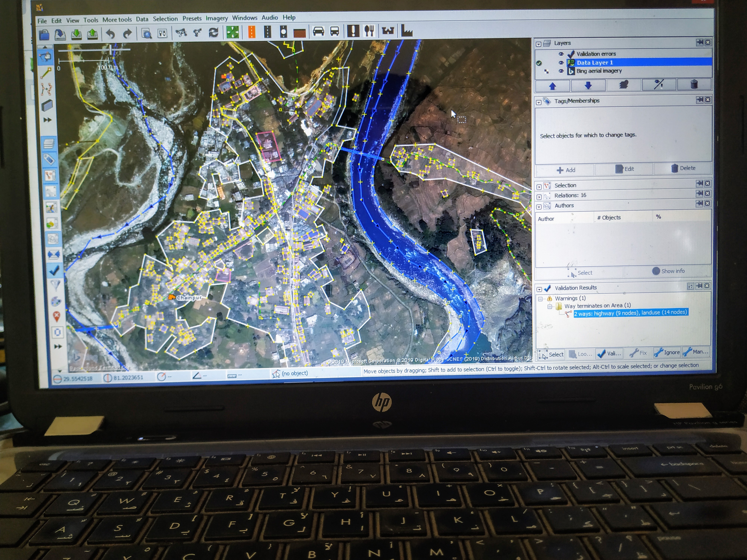Toggle visibility of Validation errors layer
The height and width of the screenshot is (560, 747).
tap(561, 54)
